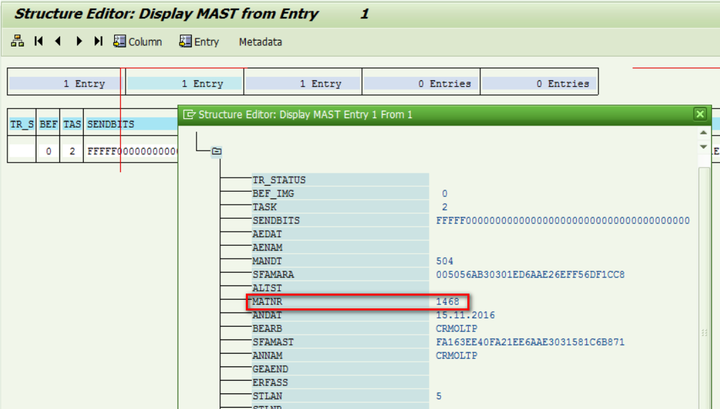Select the highlighted second '1 Entry' block
The height and width of the screenshot is (409, 720).
coord(185,84)
